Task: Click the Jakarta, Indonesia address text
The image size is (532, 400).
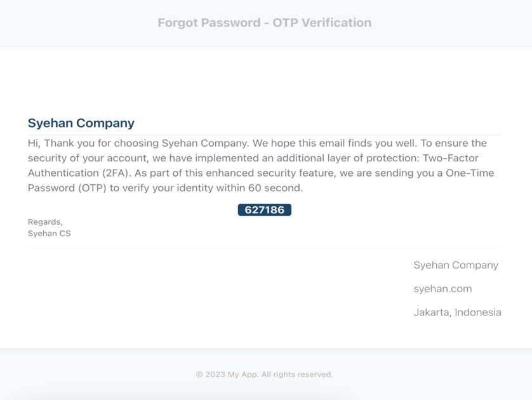Action: (x=457, y=312)
